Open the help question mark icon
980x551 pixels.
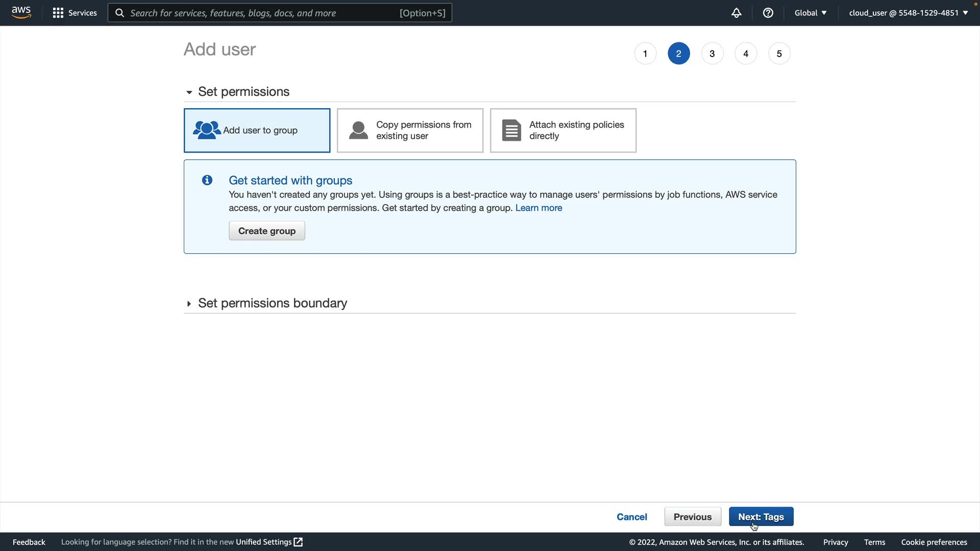pyautogui.click(x=768, y=13)
